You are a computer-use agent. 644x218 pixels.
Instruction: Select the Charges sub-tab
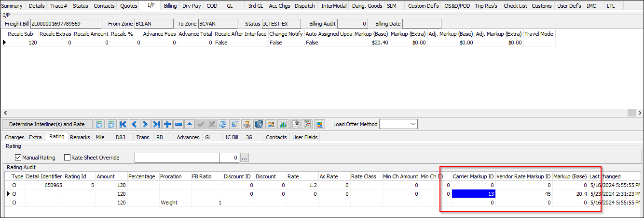point(14,137)
